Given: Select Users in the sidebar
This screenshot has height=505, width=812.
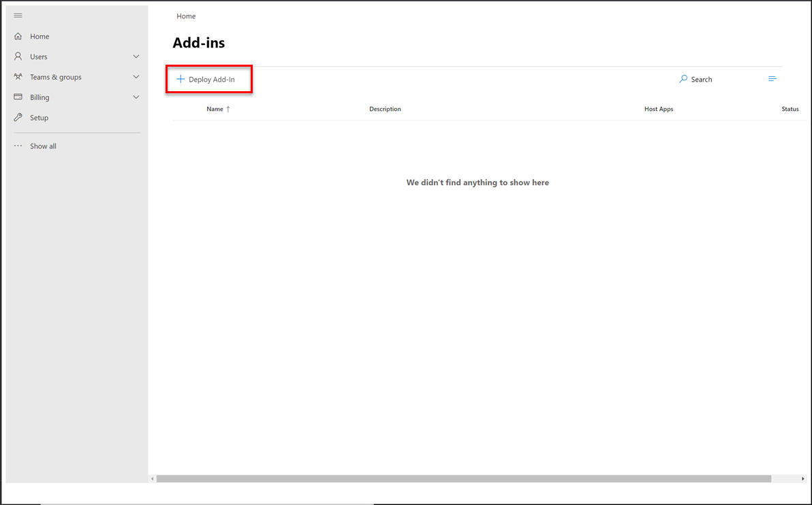Looking at the screenshot, I should point(39,56).
